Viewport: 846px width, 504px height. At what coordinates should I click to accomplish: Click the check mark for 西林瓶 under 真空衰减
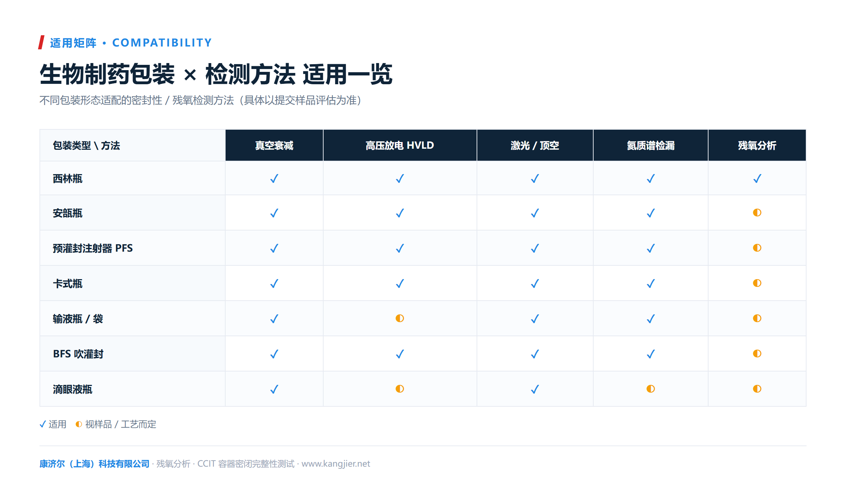coord(274,178)
